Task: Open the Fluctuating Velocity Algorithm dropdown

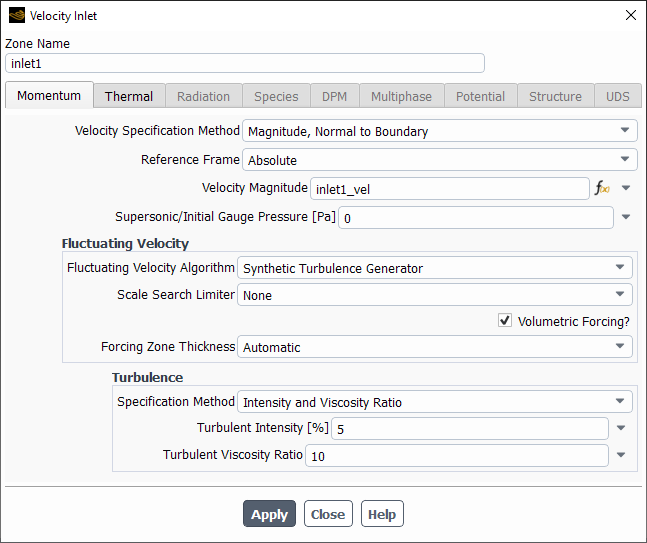Action: (436, 268)
